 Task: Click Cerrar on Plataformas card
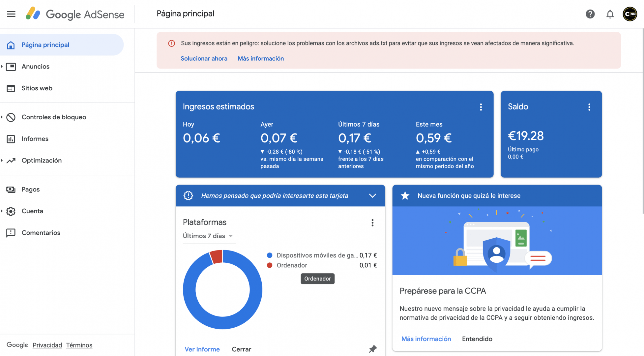241,349
